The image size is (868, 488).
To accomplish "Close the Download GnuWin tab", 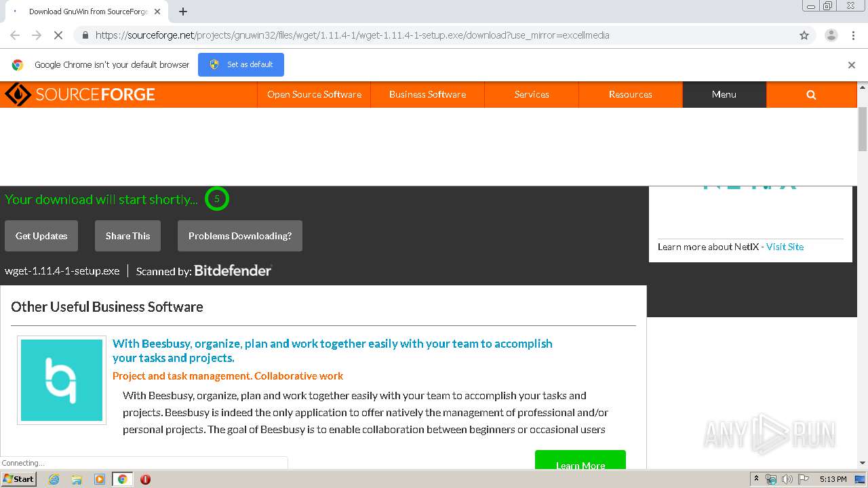I will click(157, 12).
